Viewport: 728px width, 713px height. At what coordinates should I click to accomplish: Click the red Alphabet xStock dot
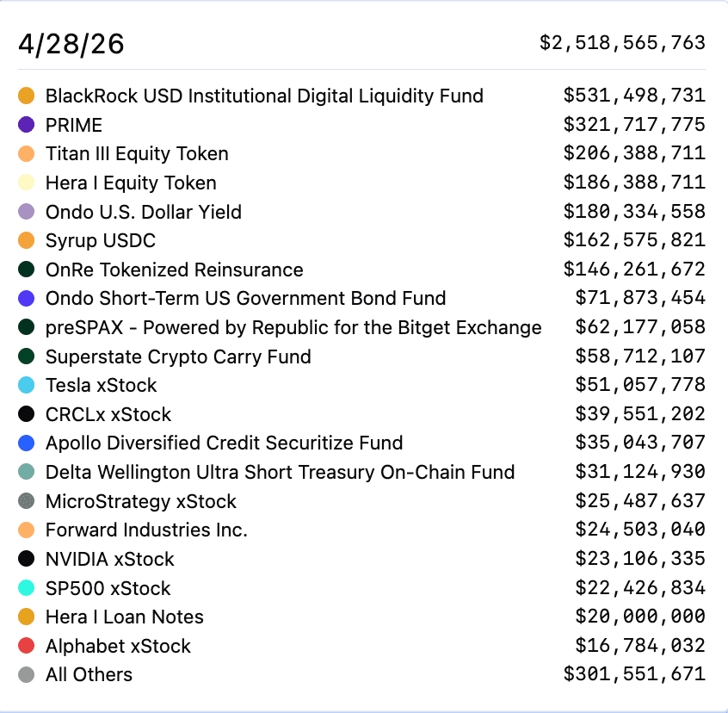[26, 646]
